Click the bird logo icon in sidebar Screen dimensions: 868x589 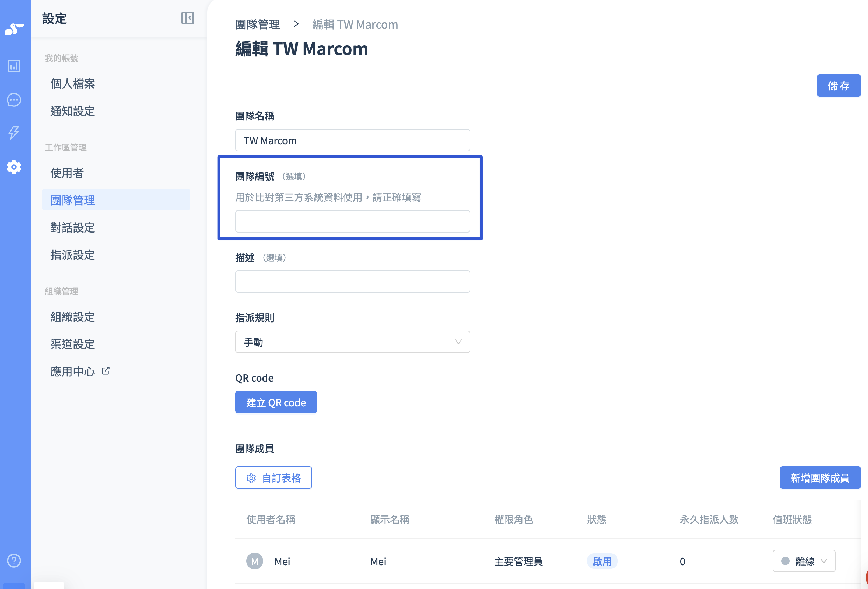click(x=14, y=29)
